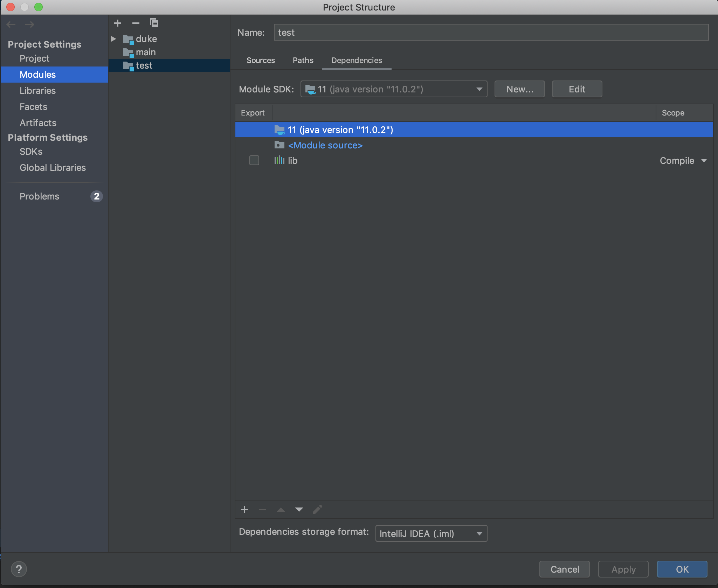Open Problems in the sidebar
Viewport: 718px width, 588px height.
coord(39,196)
